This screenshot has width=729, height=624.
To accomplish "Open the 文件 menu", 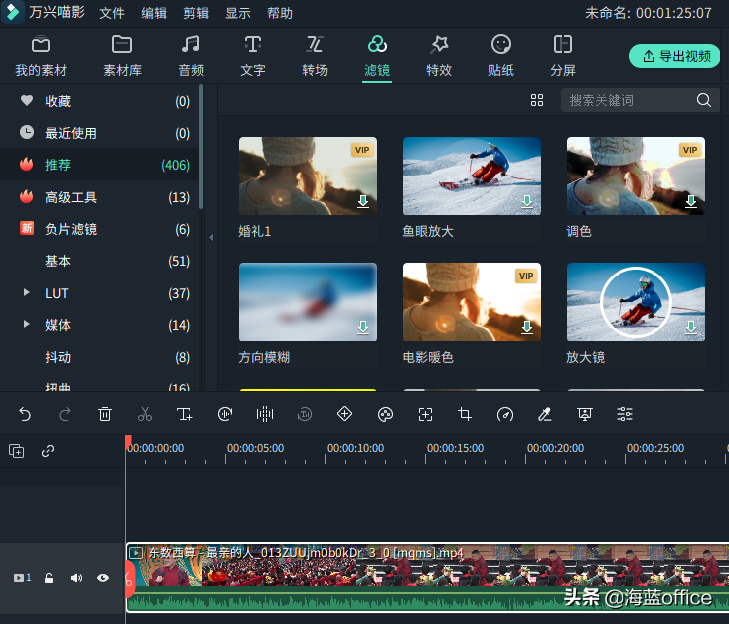I will tap(112, 13).
